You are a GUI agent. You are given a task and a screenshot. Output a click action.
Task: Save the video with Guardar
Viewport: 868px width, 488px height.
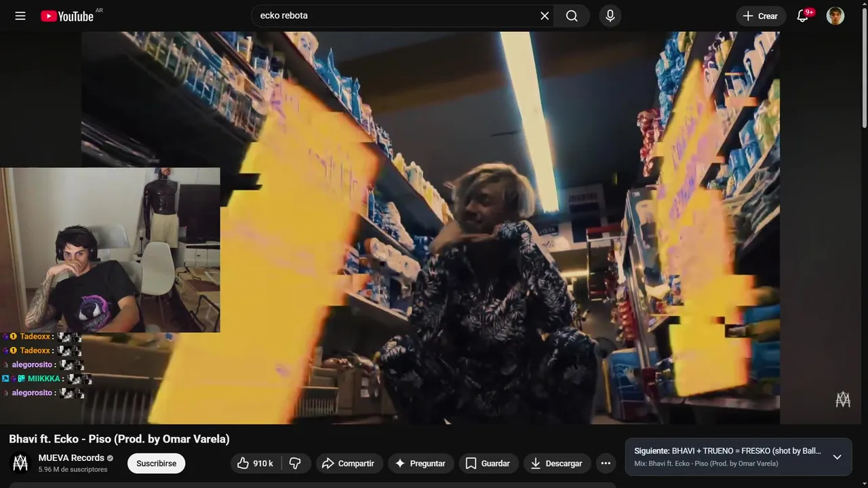click(x=488, y=464)
